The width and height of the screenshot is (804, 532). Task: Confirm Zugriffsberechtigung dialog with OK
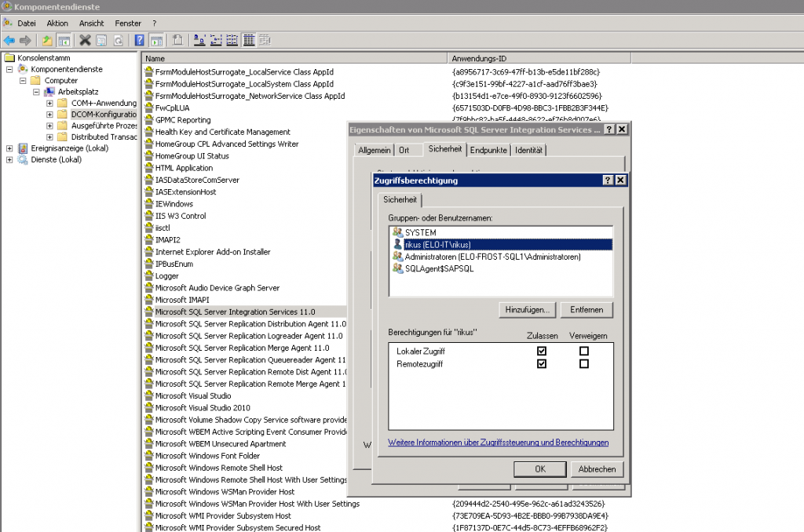[x=540, y=469]
